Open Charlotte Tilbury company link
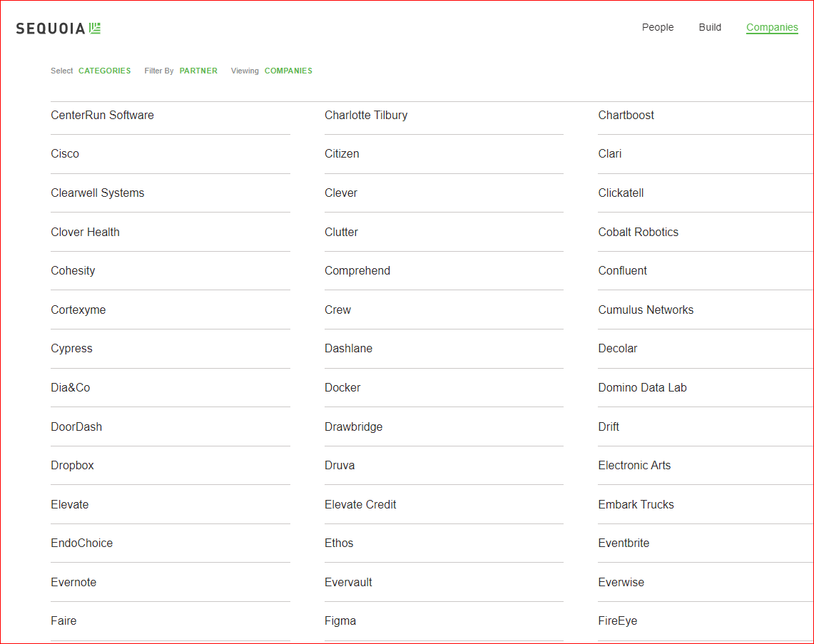This screenshot has height=644, width=814. tap(366, 116)
